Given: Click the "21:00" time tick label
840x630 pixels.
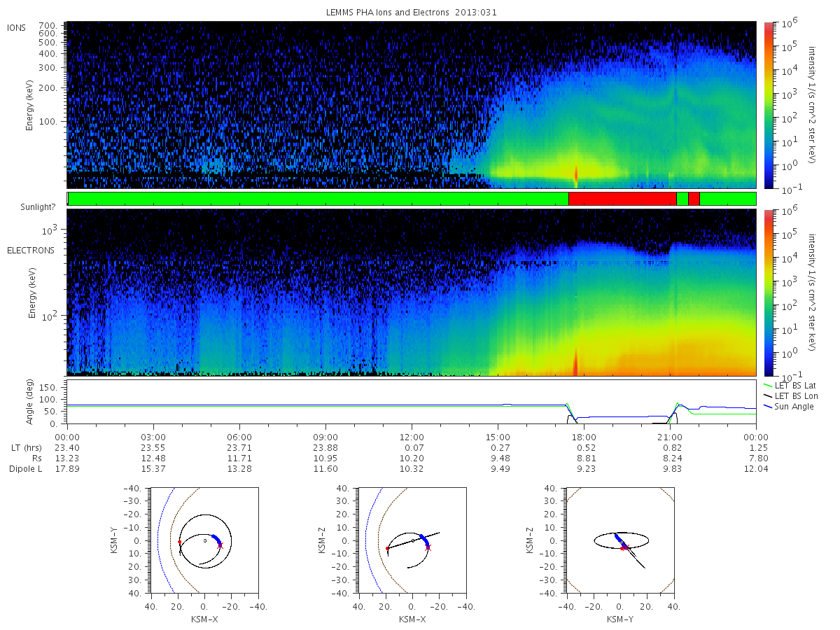Looking at the screenshot, I should (x=670, y=437).
